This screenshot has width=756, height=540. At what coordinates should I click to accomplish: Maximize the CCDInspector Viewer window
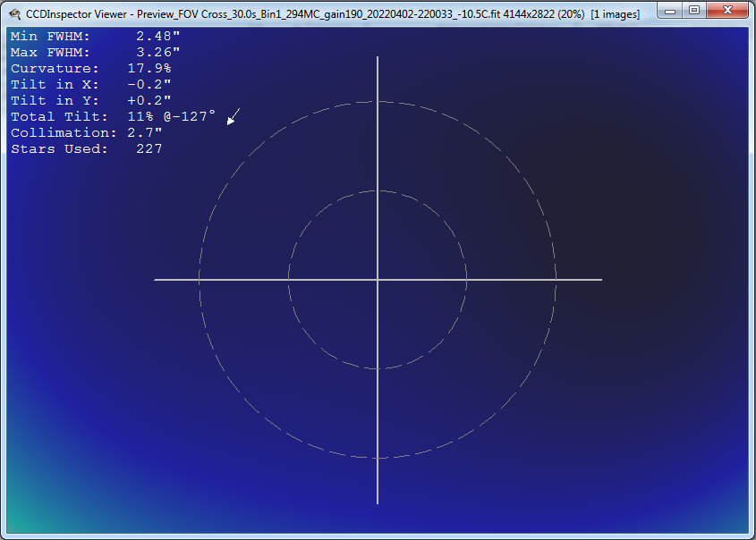[x=694, y=10]
